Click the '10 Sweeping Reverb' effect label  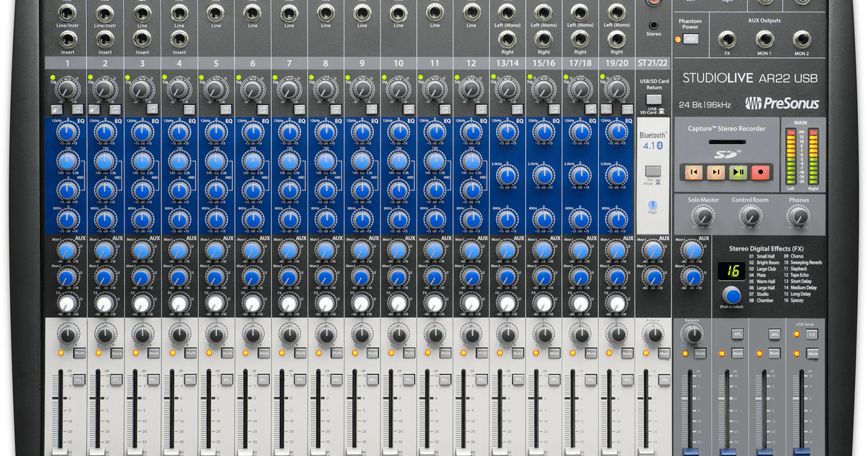coord(803,263)
